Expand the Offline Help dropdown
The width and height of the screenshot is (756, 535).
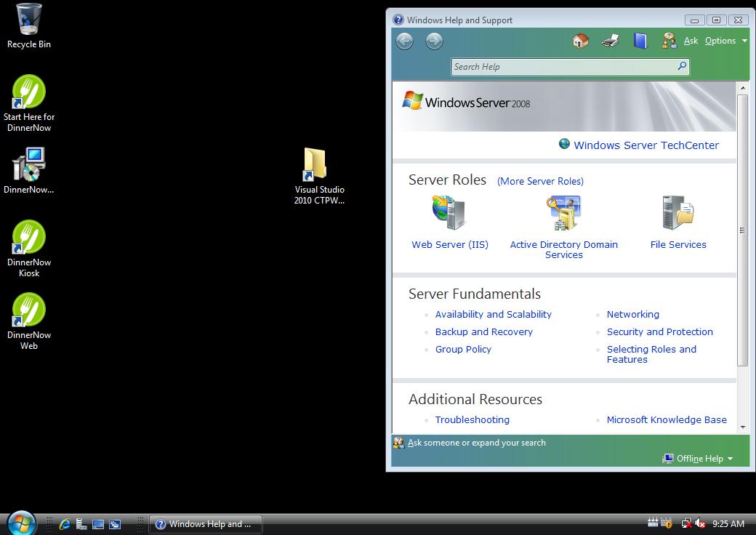(699, 459)
